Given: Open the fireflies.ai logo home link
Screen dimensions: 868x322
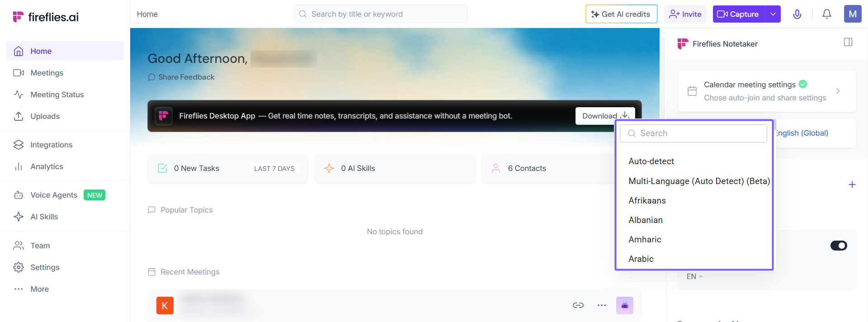Looking at the screenshot, I should click(46, 17).
